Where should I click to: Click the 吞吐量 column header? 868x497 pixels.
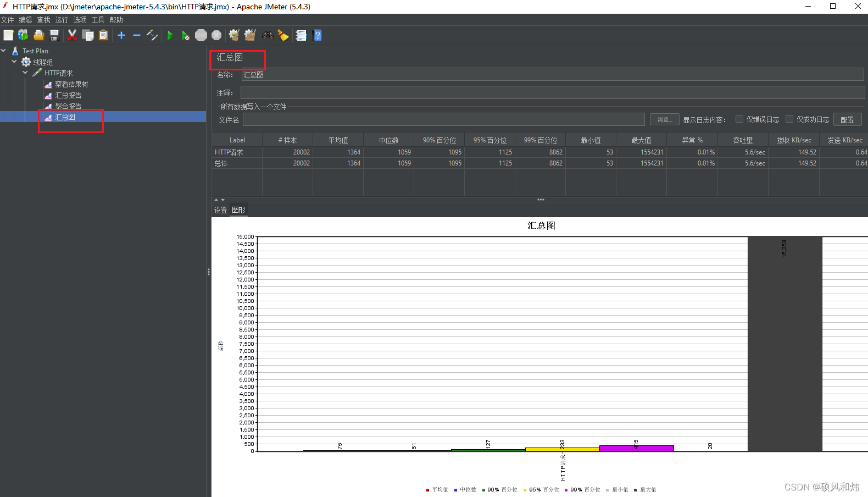(743, 140)
